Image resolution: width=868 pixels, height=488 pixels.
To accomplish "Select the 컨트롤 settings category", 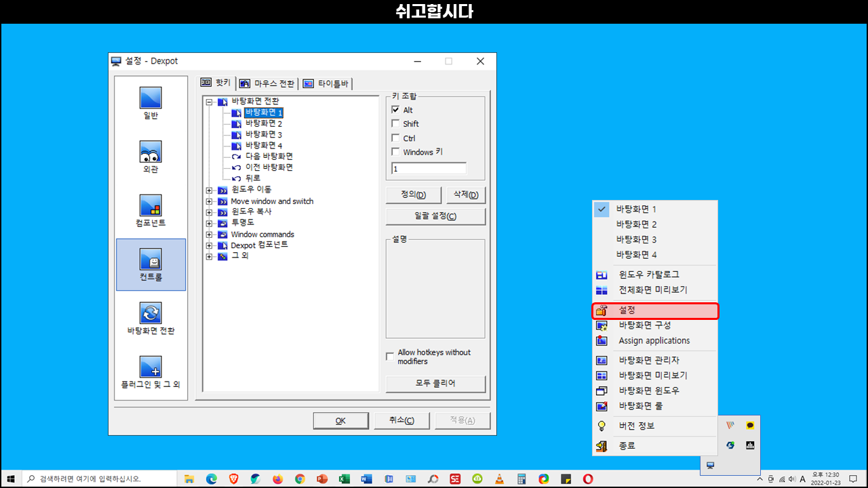I will pyautogui.click(x=151, y=265).
